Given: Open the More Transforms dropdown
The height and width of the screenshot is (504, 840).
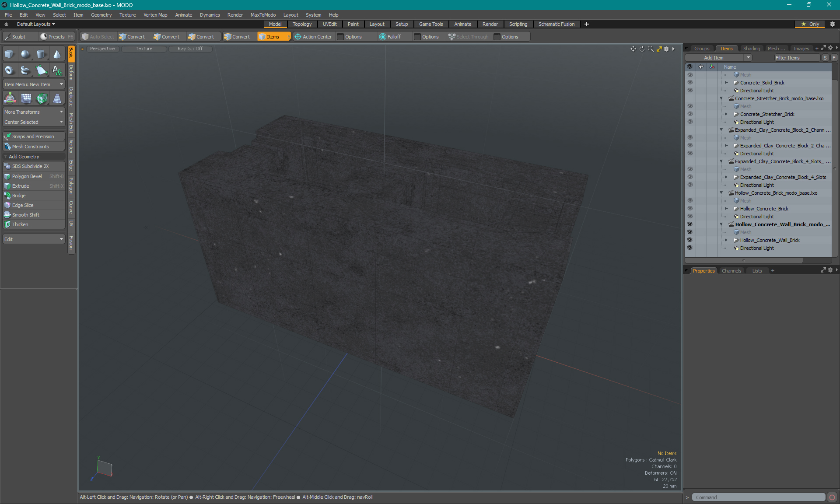Looking at the screenshot, I should click(34, 112).
